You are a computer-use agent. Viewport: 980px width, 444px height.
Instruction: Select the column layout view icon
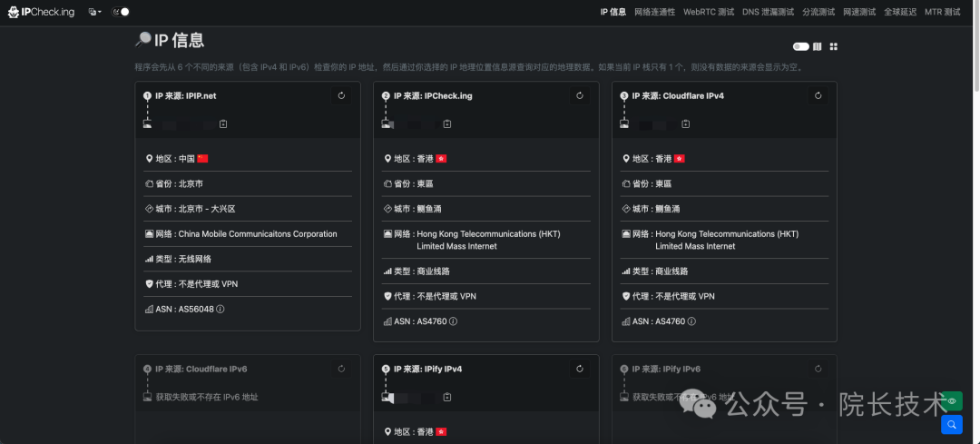(x=818, y=46)
